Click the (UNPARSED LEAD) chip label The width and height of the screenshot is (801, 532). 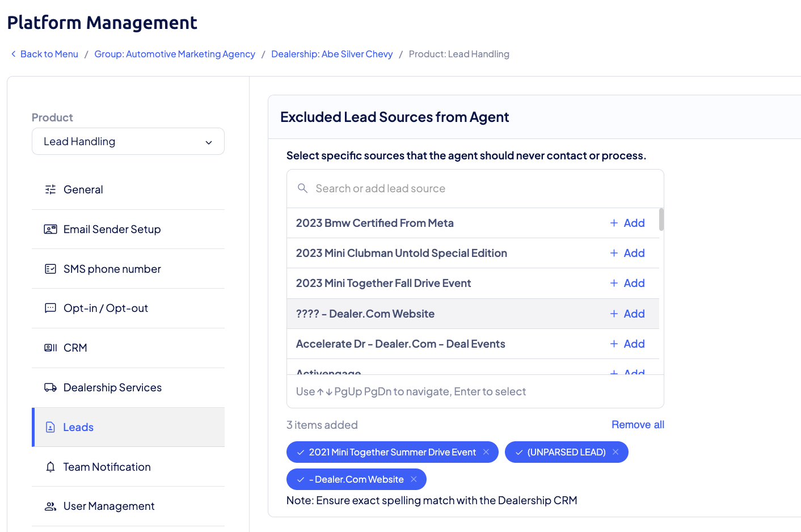coord(567,452)
